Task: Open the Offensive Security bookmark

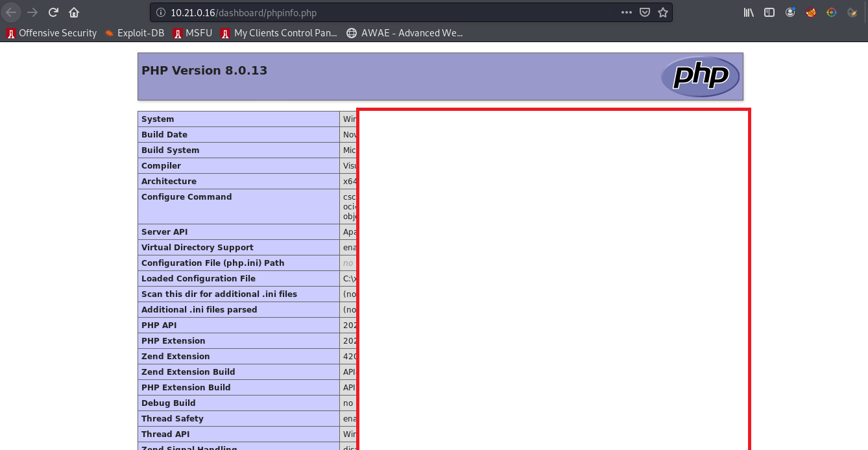Action: [x=51, y=33]
